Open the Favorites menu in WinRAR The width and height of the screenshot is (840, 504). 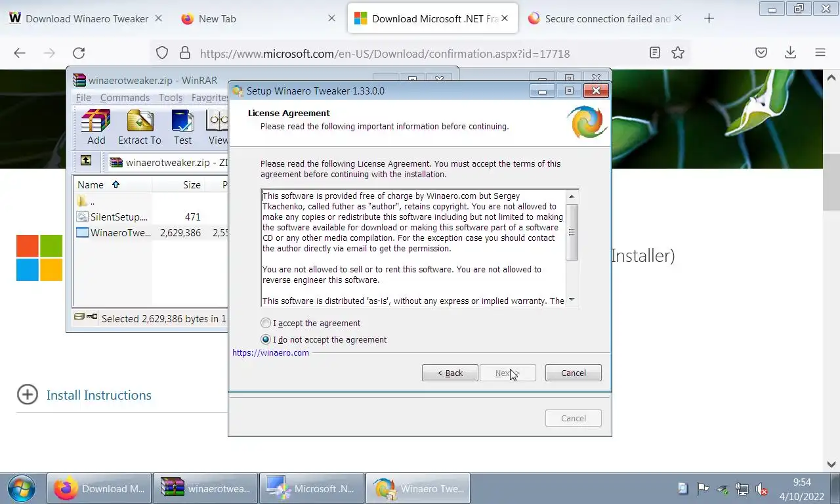tap(209, 98)
